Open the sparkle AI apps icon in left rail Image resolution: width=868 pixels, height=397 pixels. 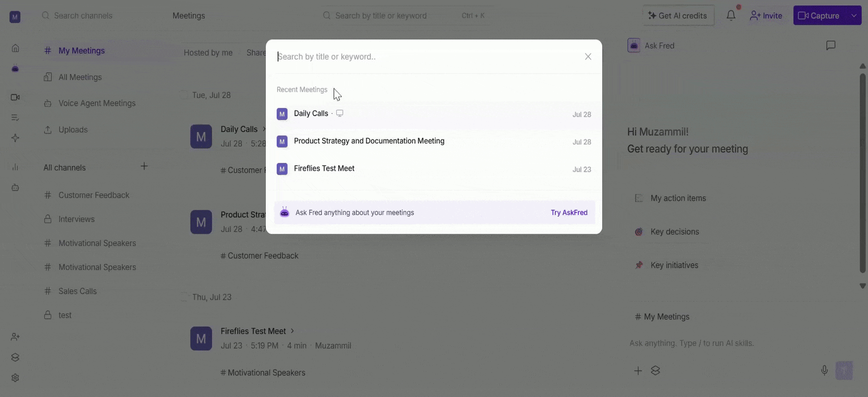point(15,138)
